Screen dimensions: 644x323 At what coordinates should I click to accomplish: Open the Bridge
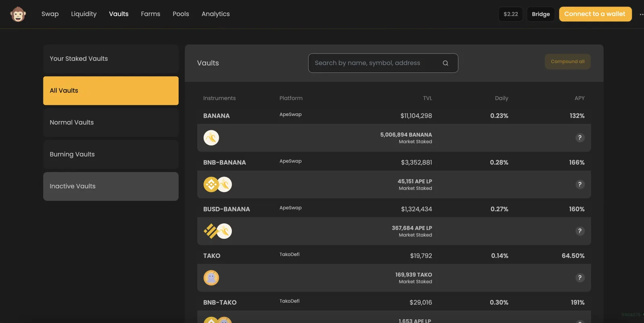541,14
